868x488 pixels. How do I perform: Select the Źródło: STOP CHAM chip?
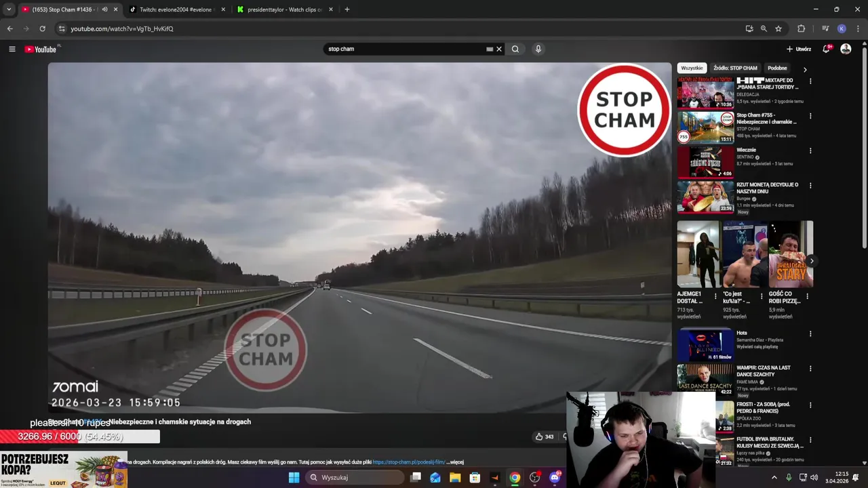pyautogui.click(x=735, y=68)
